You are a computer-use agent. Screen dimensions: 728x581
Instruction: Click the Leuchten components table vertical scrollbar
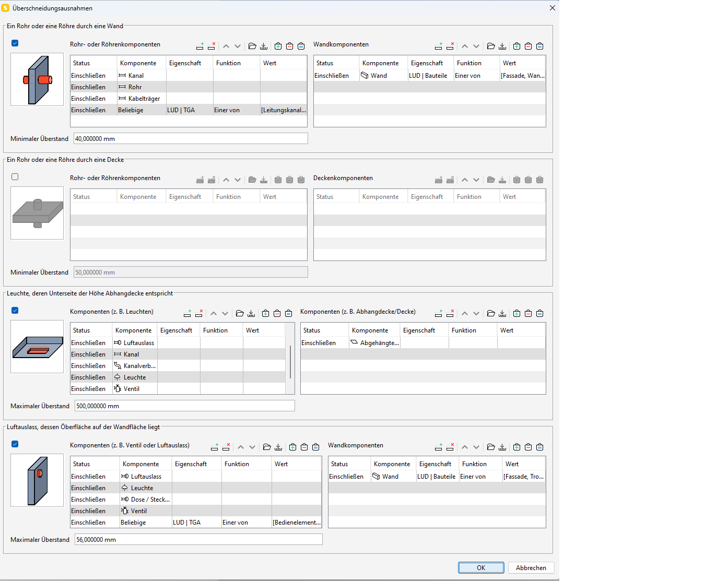coord(290,361)
